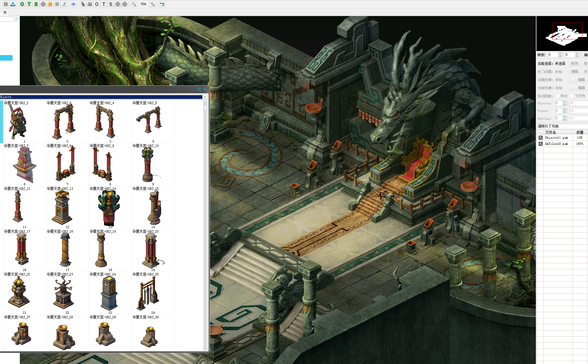Select gate thumbnail 华夏天宫-OBJ_3
This screenshot has width=588, height=364.
(x=67, y=122)
